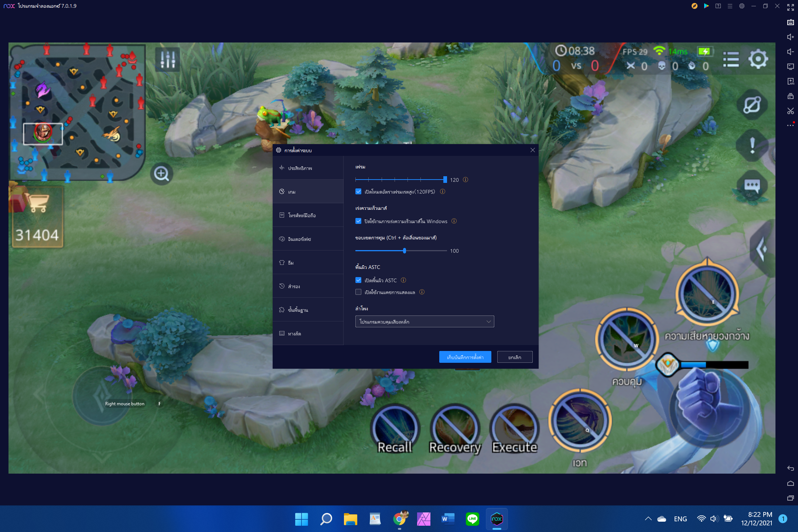
Task: Click the Android back arrow in sidebar
Action: pyautogui.click(x=790, y=468)
